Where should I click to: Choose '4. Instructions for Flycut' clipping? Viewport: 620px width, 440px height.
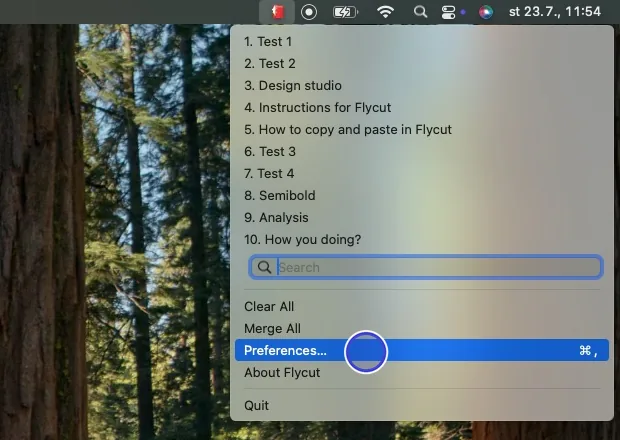[422, 108]
